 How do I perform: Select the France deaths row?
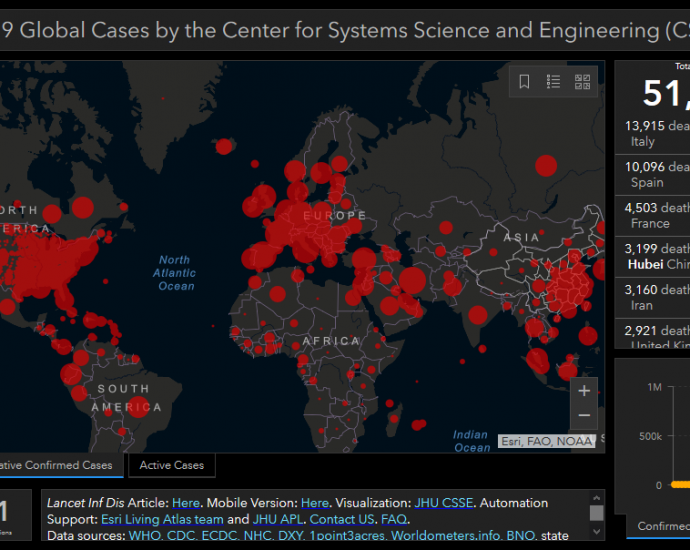[x=652, y=216]
